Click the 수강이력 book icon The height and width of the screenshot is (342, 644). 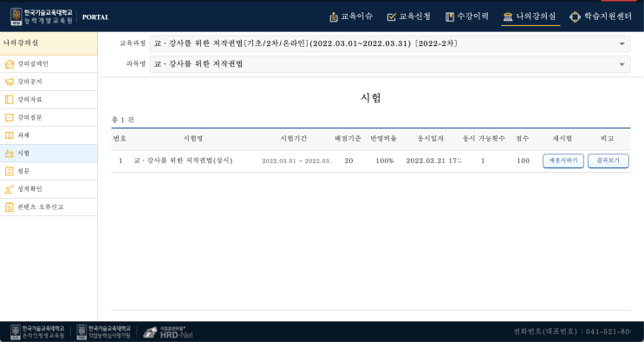click(450, 16)
